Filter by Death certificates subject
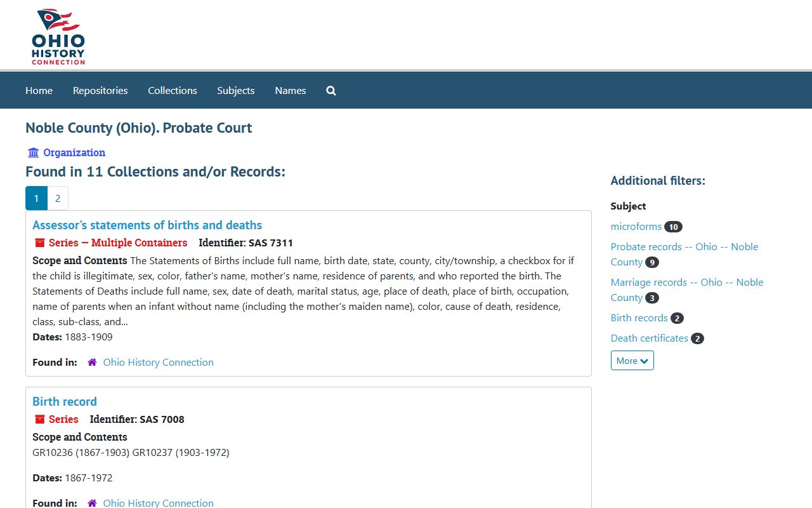 [650, 338]
